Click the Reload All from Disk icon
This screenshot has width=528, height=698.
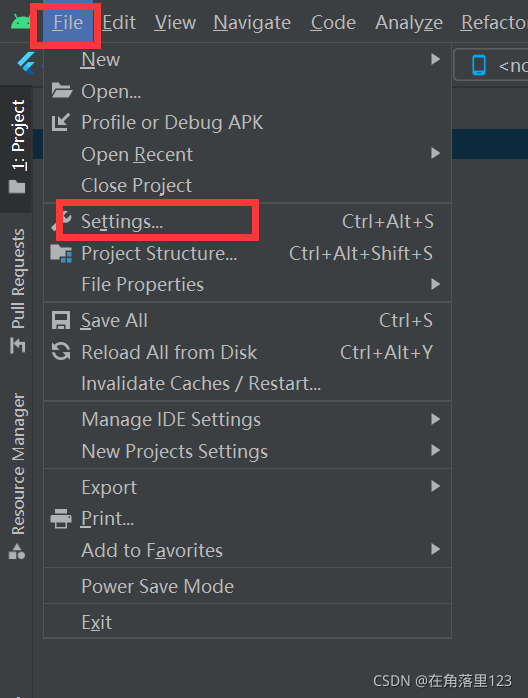coord(61,352)
